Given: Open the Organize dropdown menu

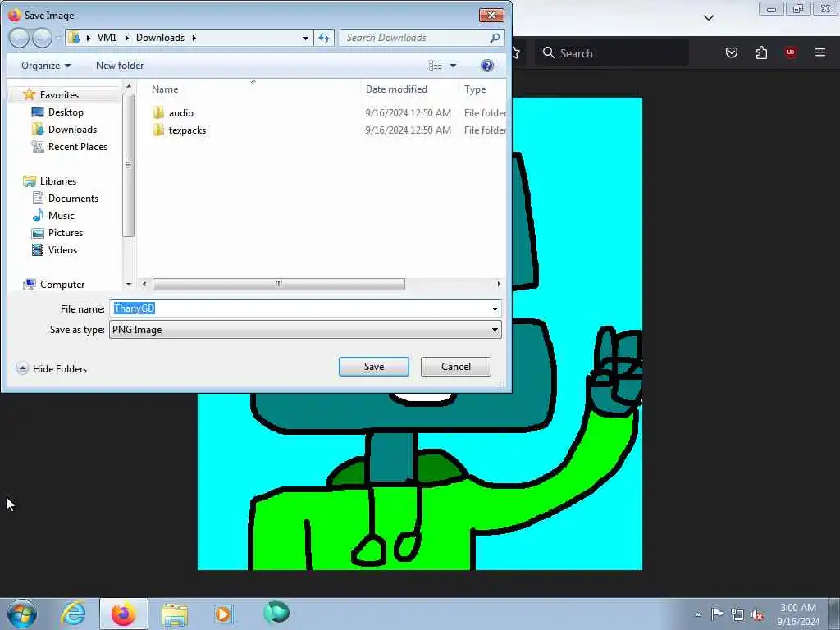Looking at the screenshot, I should pyautogui.click(x=46, y=66).
